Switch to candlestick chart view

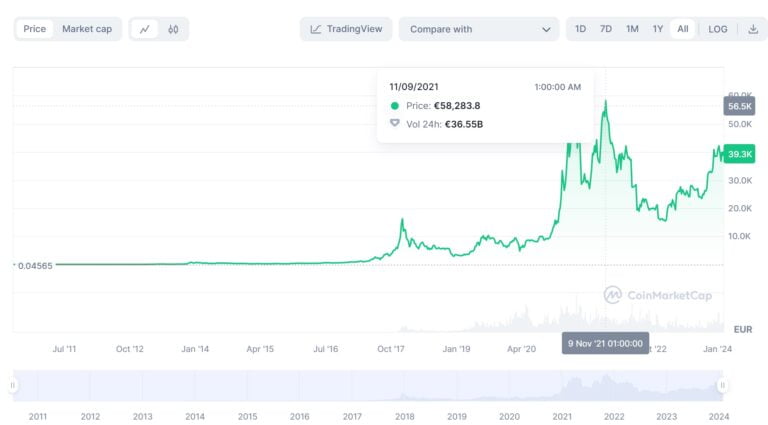point(173,29)
